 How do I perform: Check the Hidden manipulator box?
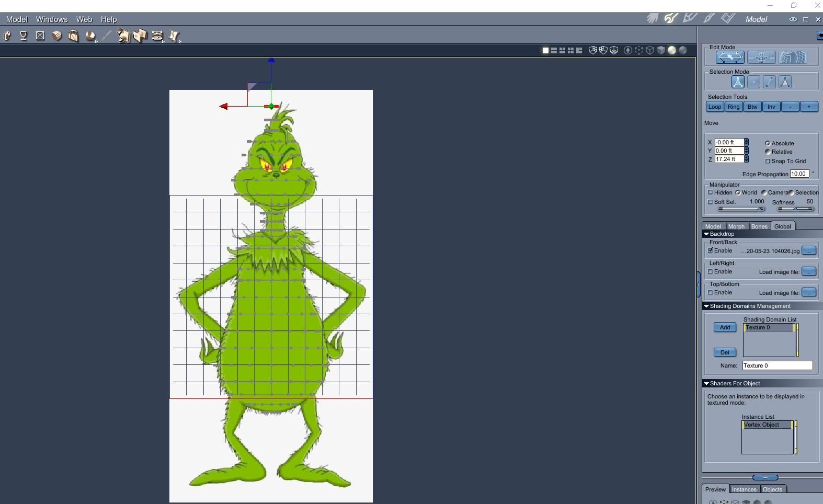tap(711, 192)
